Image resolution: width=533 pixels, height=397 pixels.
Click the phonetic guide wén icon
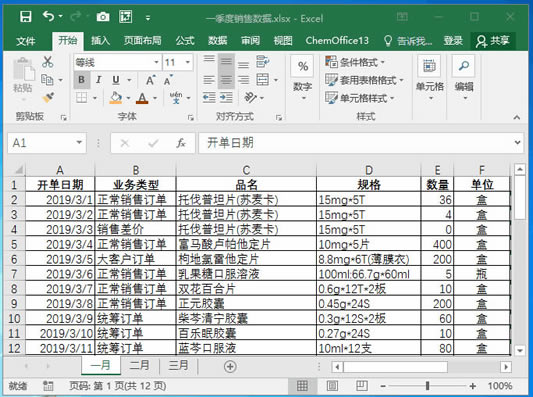point(176,98)
